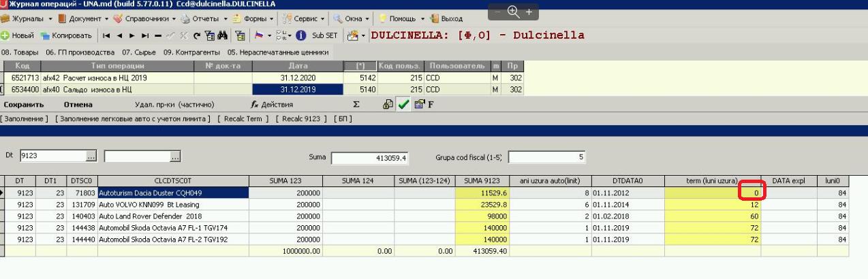Expand the checklist icon dropdown arrow
Screen dimensions: 868x279
click(x=289, y=35)
